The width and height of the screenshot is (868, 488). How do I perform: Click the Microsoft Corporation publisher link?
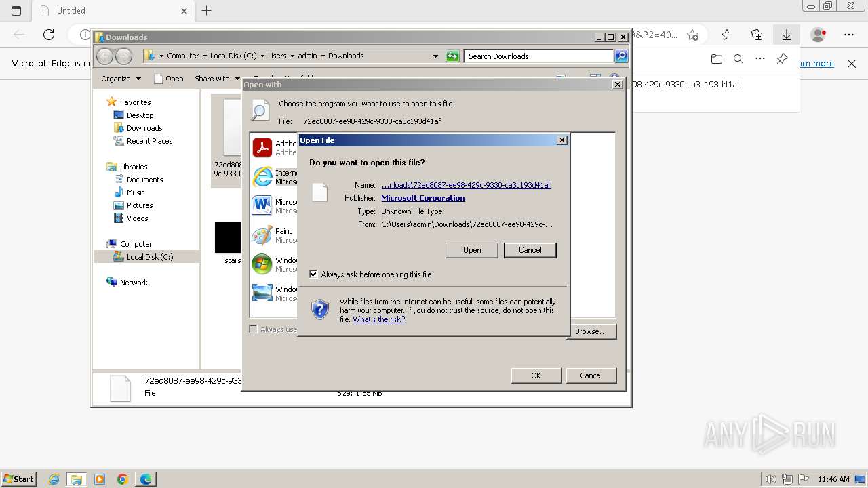click(x=423, y=198)
